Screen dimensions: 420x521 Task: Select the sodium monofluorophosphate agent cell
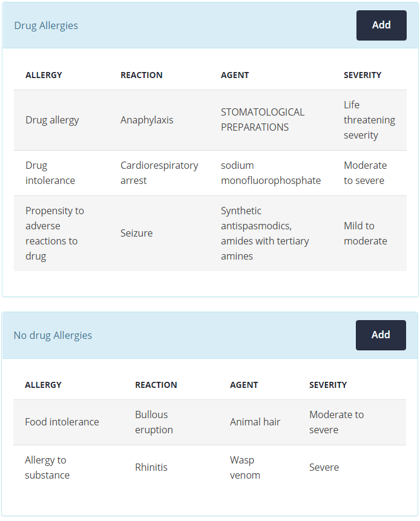point(271,173)
